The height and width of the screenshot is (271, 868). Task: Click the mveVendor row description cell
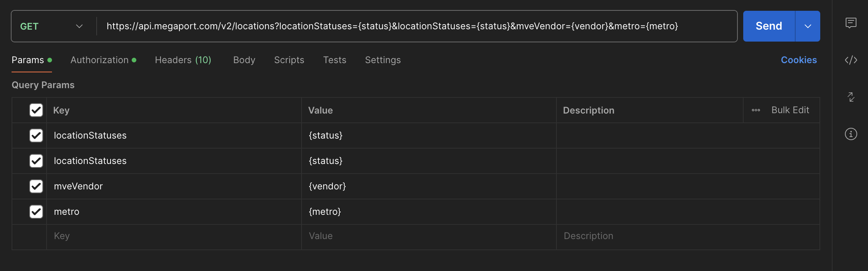pos(688,186)
